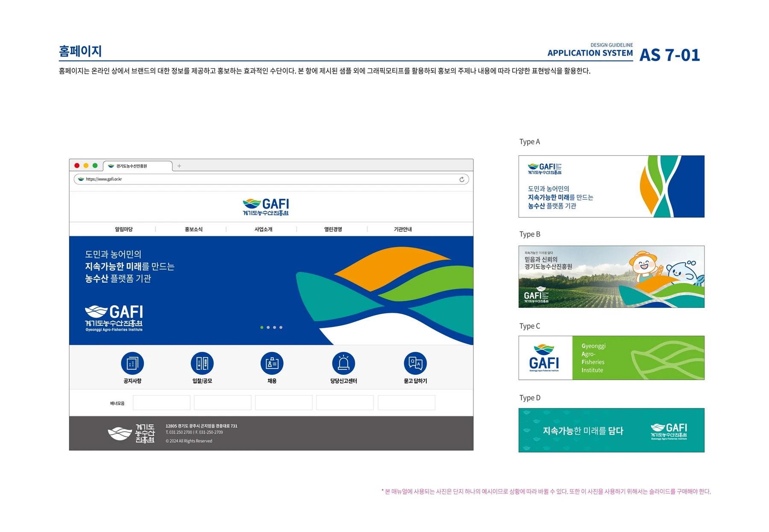Screen dimensions: 769x532
Task: Select the 경기도농수산진흥원 browser tab
Action: tap(138, 166)
